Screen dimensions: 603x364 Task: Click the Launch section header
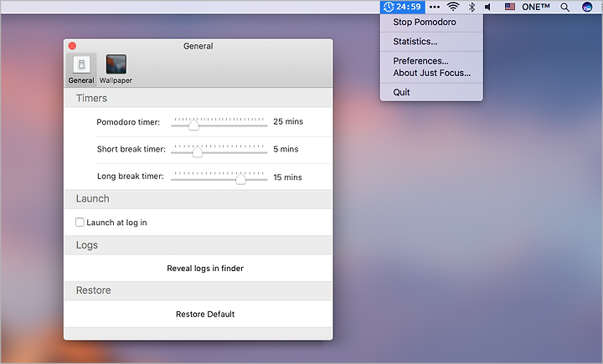pos(93,198)
